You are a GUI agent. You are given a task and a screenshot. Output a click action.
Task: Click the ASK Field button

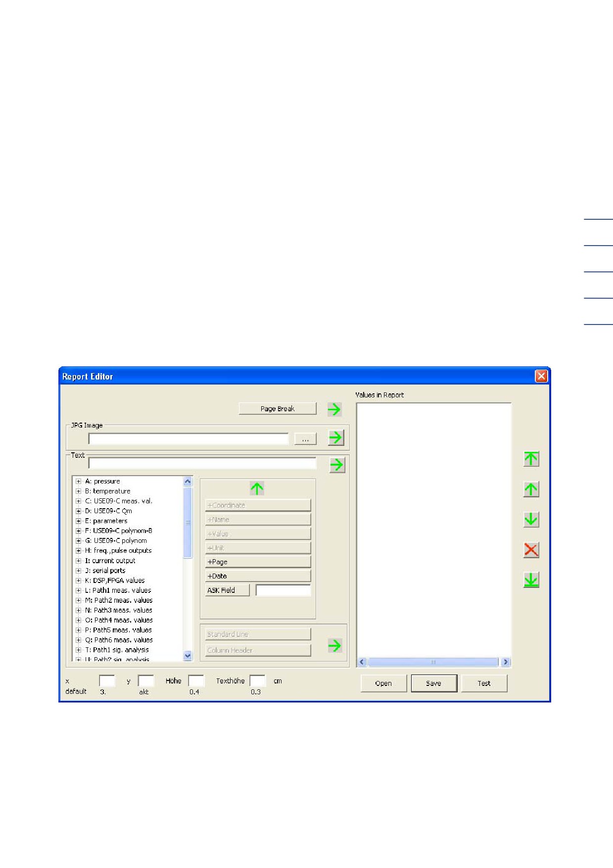click(228, 590)
